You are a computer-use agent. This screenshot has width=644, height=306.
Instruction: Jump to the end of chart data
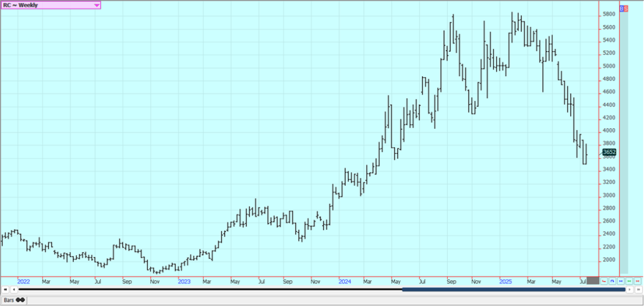pos(638,290)
